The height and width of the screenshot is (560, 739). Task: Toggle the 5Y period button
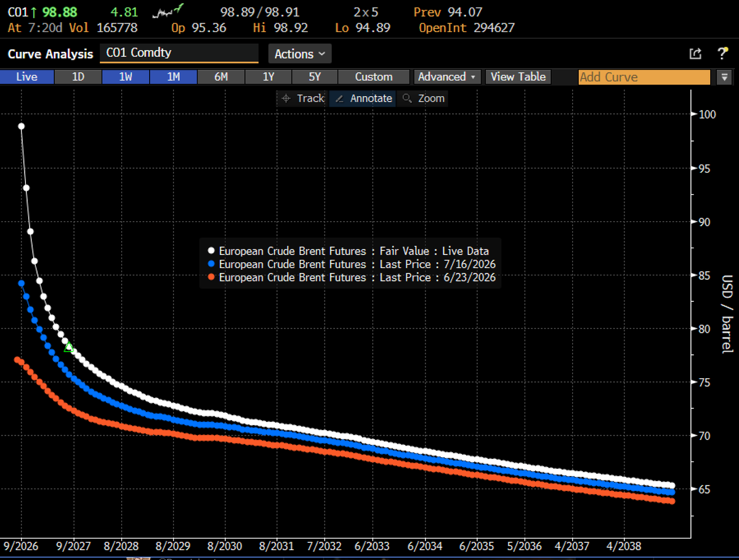[315, 77]
